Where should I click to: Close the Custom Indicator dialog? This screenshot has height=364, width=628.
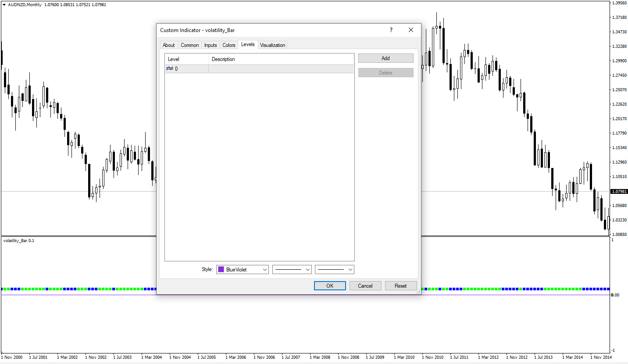(411, 30)
